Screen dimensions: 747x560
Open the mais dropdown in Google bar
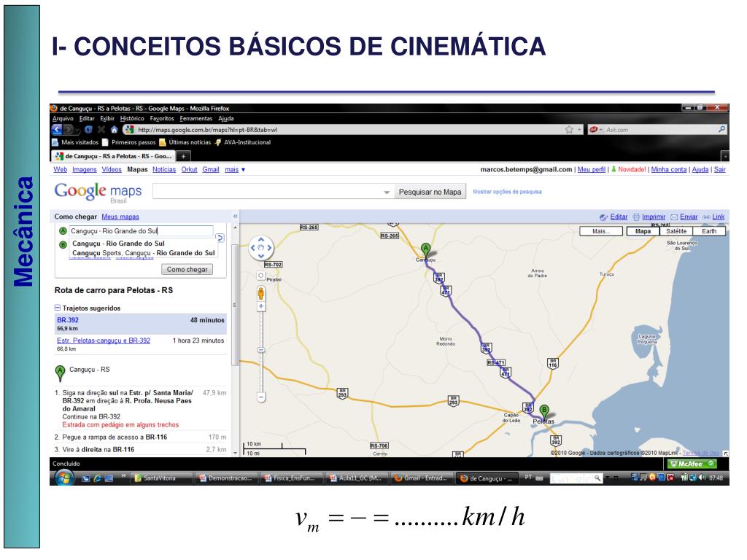(x=235, y=169)
